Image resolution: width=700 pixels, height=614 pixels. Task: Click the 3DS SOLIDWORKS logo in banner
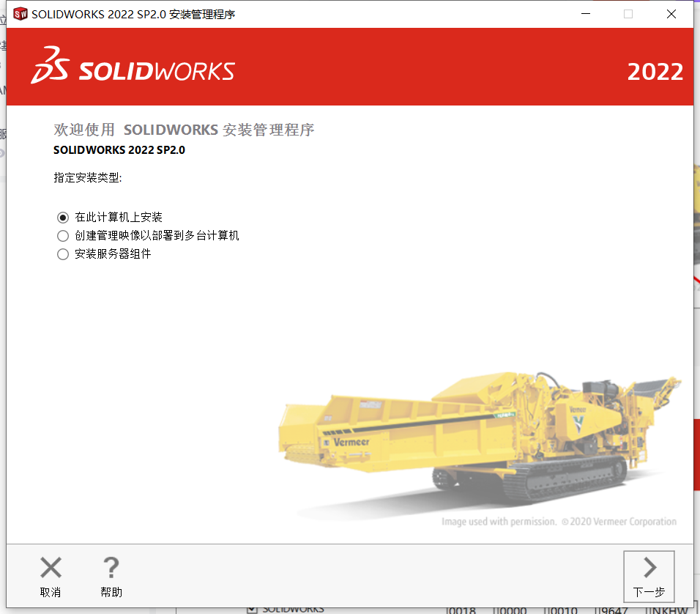[133, 66]
